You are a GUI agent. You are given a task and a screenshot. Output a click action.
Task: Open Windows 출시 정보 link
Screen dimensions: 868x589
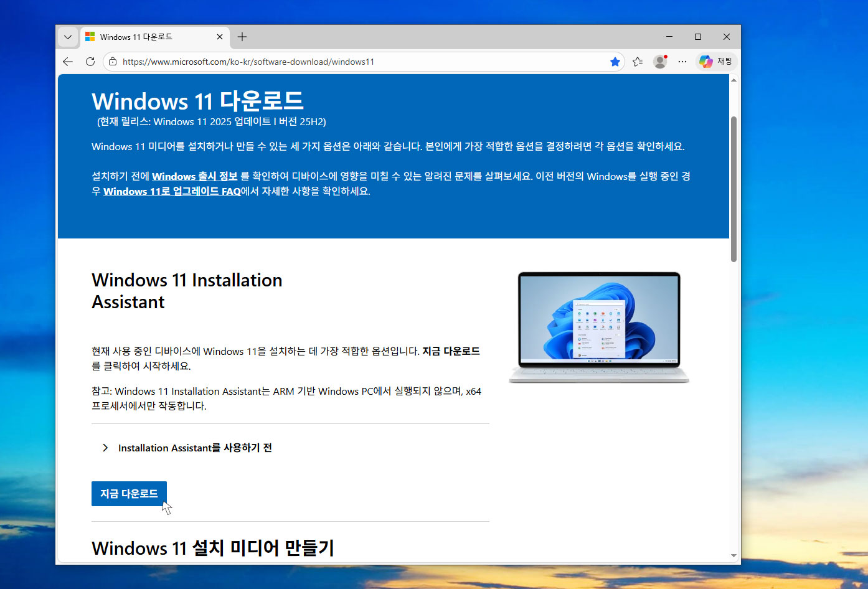click(195, 176)
